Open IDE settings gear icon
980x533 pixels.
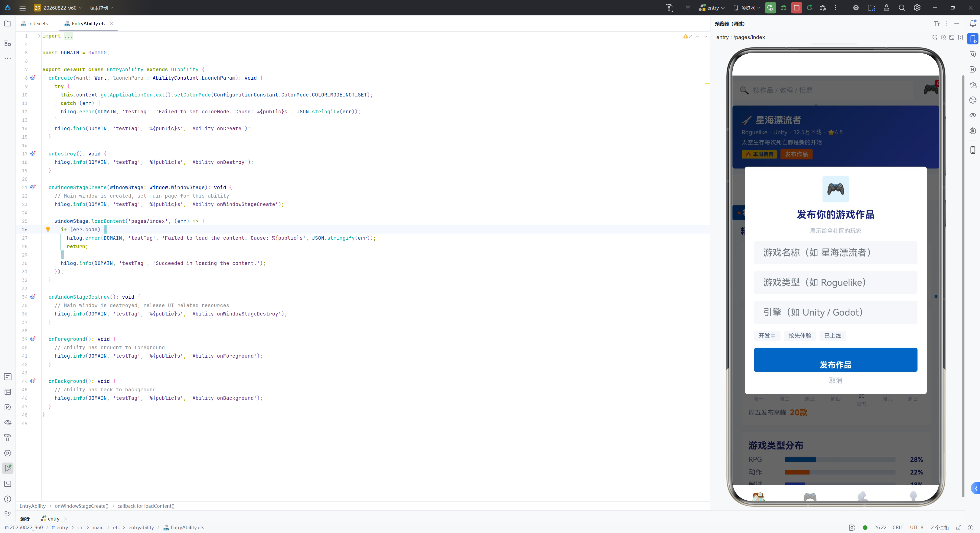[917, 8]
